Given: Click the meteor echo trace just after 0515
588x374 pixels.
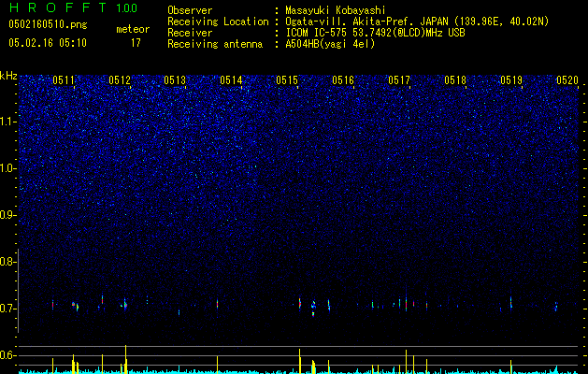Looking at the screenshot, I should point(300,303).
